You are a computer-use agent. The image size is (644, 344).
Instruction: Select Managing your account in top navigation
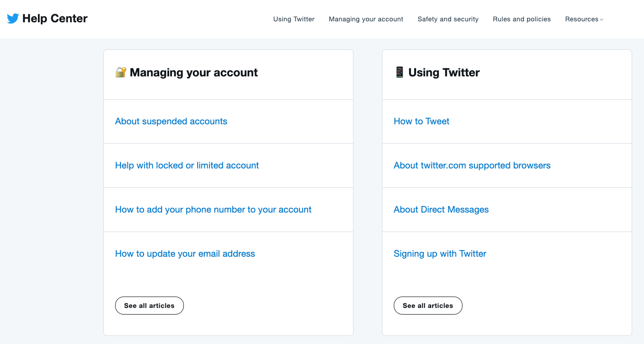pyautogui.click(x=366, y=19)
